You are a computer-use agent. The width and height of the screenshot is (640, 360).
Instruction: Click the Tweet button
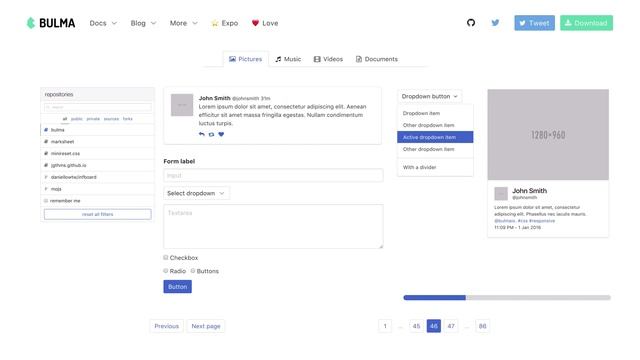(x=535, y=23)
